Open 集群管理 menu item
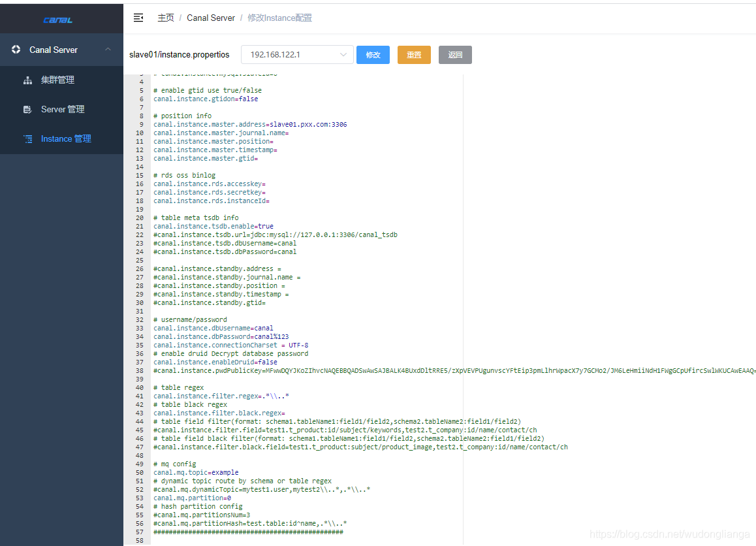Viewport: 756px width, 546px height. point(62,80)
